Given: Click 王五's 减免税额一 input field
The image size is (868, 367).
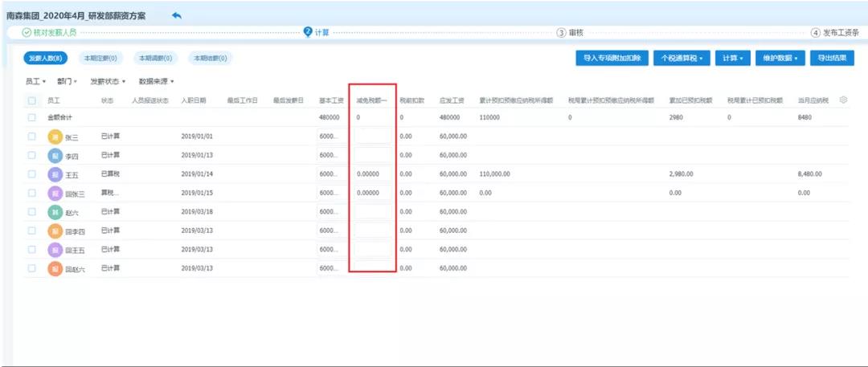Looking at the screenshot, I should [x=372, y=174].
